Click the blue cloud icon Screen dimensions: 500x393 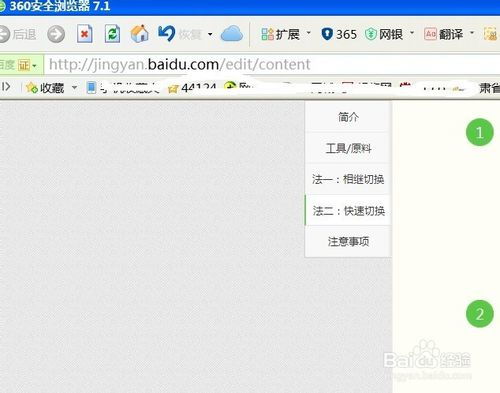pyautogui.click(x=232, y=34)
